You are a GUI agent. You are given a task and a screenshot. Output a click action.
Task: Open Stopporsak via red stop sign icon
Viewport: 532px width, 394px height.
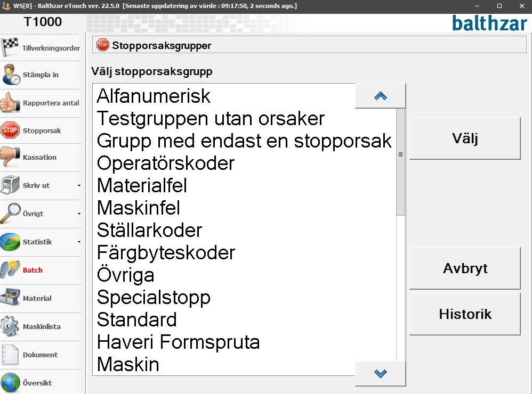click(10, 130)
